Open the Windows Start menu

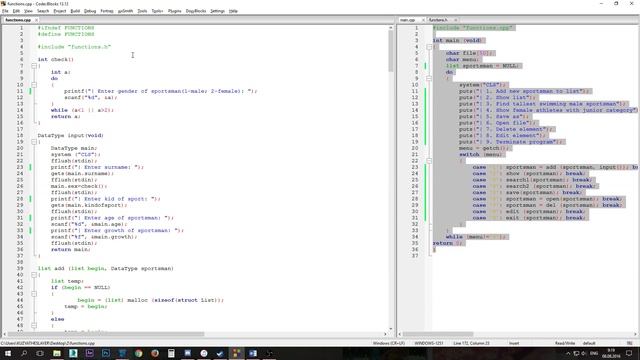(x=7, y=353)
